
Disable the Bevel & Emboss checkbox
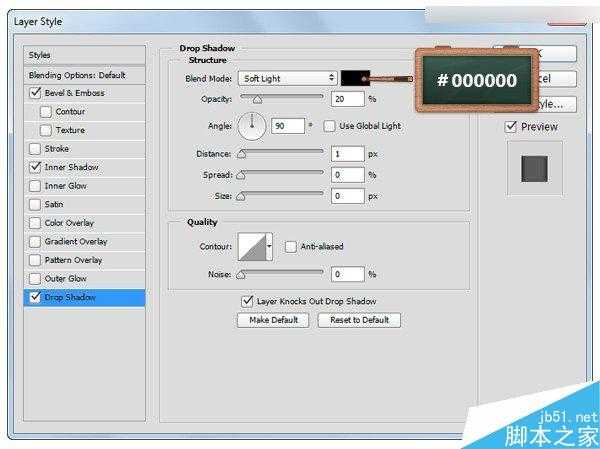coord(36,93)
